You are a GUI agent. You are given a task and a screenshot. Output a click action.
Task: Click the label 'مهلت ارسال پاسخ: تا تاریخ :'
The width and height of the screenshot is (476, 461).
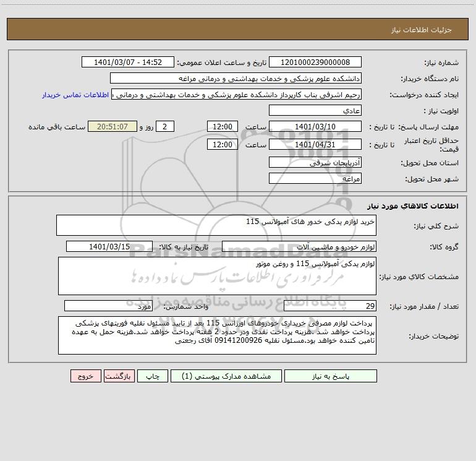click(x=414, y=127)
